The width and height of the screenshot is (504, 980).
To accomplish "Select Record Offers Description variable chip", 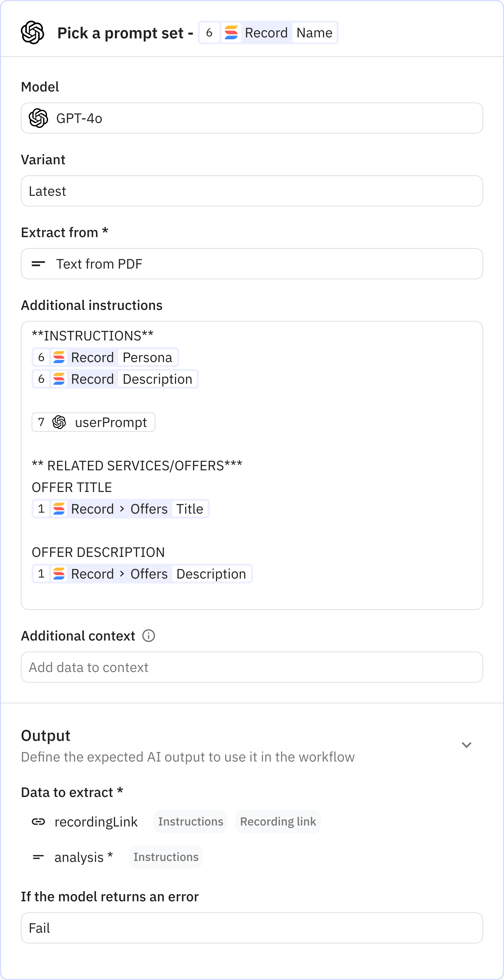I will pos(142,574).
